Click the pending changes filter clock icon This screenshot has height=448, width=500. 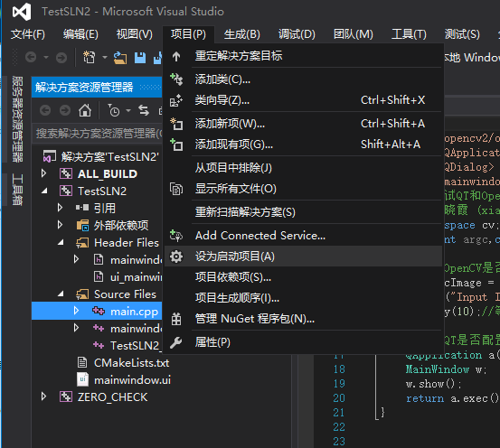[114, 110]
